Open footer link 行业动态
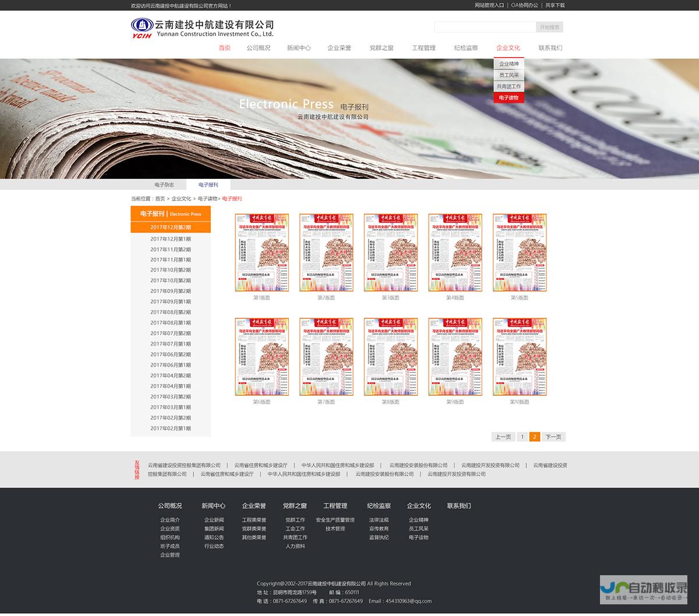Screen dimensions: 699x616 tap(214, 546)
